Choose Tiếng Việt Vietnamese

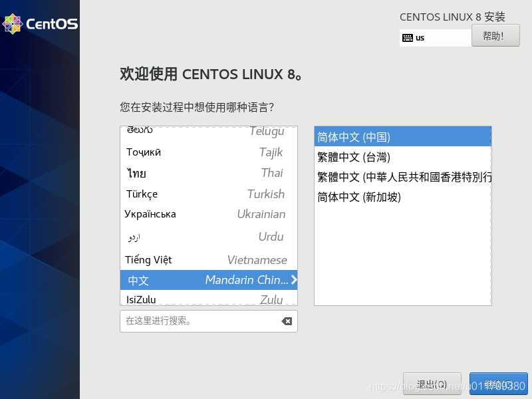[x=208, y=260]
